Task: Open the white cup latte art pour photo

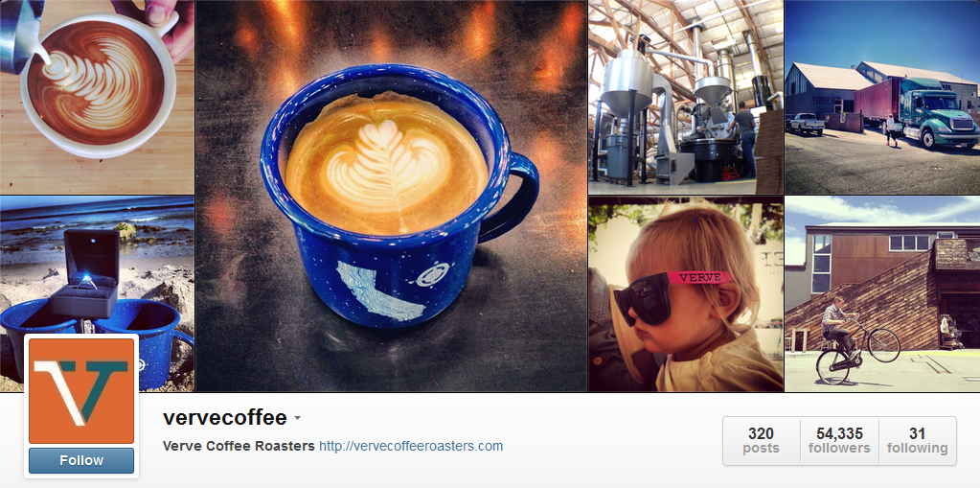Action: [x=97, y=97]
